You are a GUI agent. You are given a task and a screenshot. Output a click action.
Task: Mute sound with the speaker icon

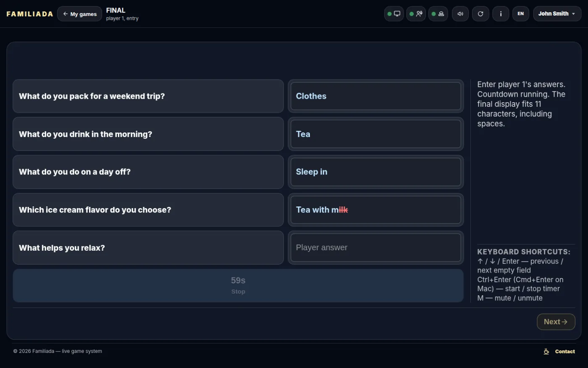click(x=460, y=14)
